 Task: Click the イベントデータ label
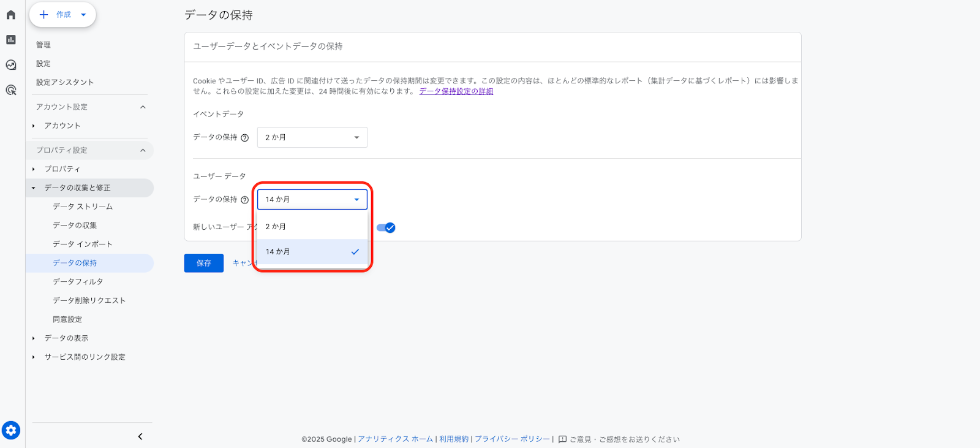(219, 115)
